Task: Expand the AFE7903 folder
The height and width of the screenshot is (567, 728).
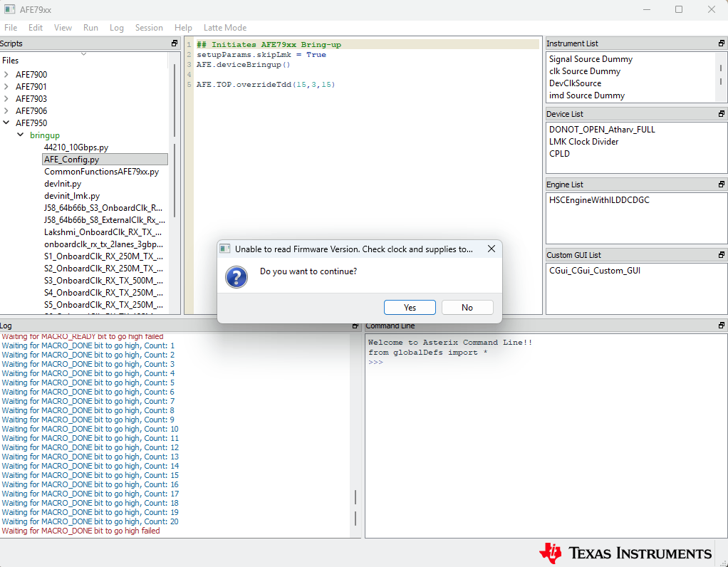Action: click(x=6, y=98)
